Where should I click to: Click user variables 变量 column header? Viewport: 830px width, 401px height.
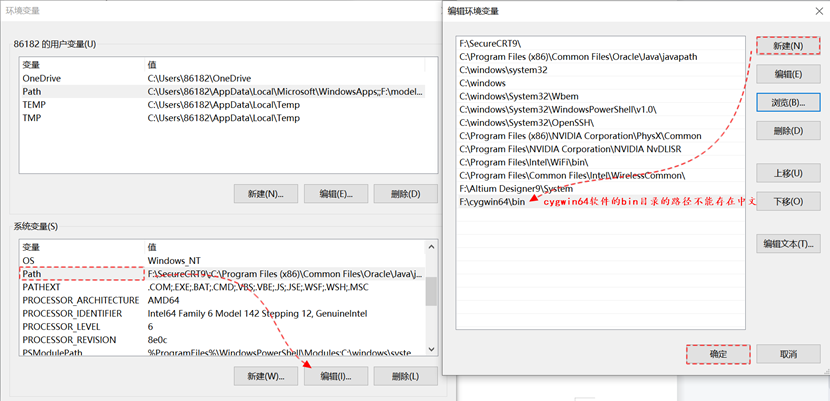pos(82,65)
